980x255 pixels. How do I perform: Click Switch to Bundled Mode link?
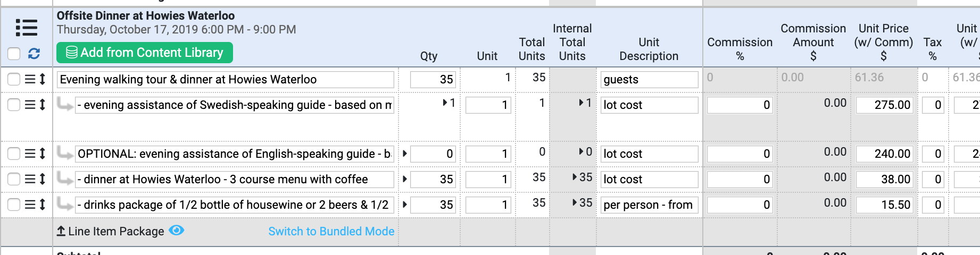click(331, 231)
